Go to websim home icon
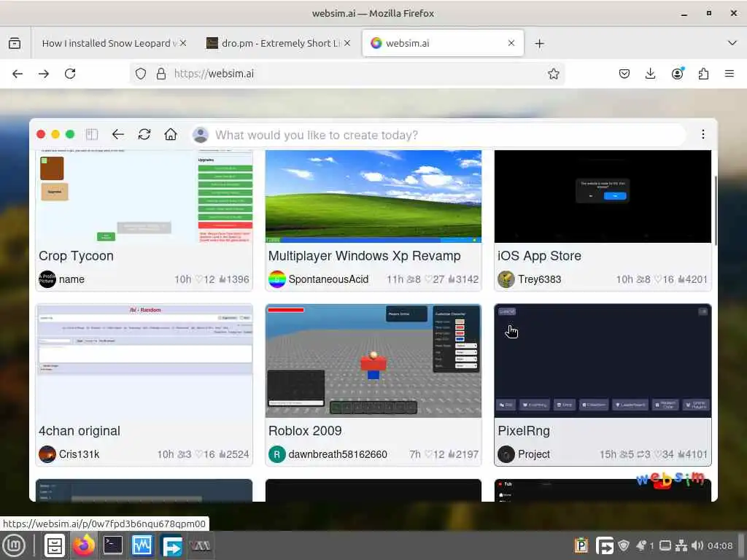 [171, 135]
